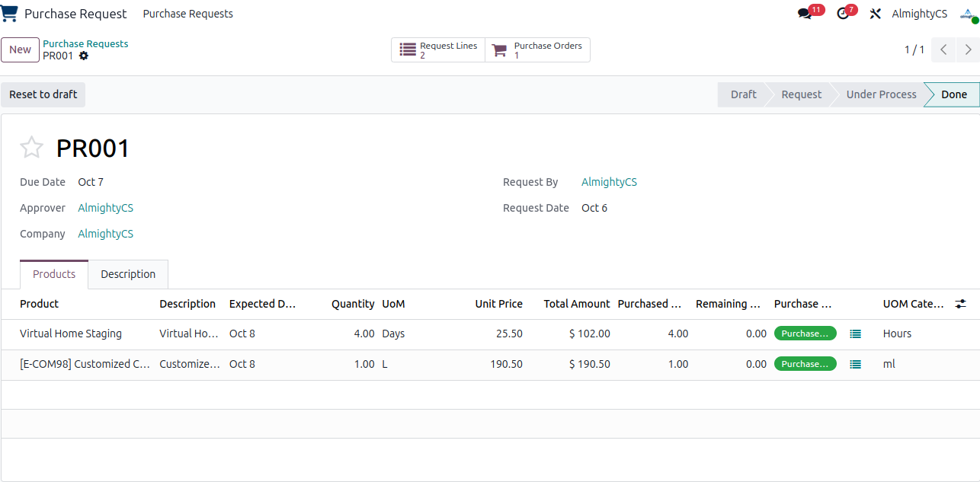Open the messages chat icon
Image resolution: width=980 pixels, height=482 pixels.
[805, 14]
